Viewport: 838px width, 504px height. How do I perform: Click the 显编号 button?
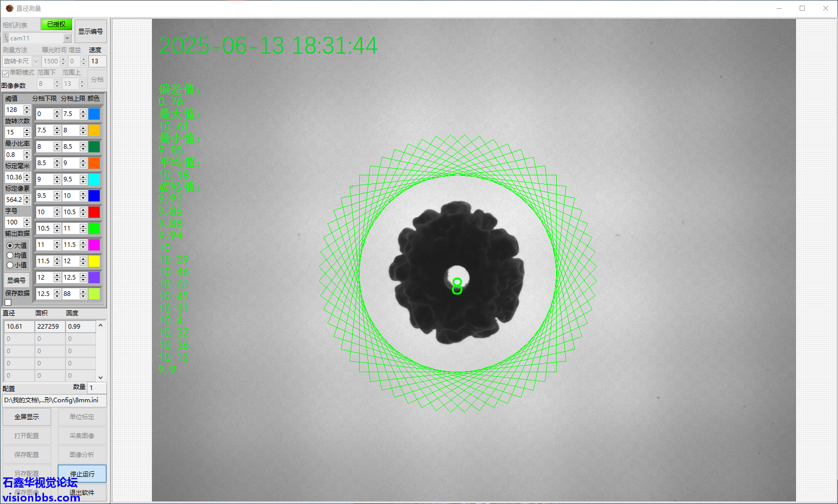pyautogui.click(x=16, y=280)
